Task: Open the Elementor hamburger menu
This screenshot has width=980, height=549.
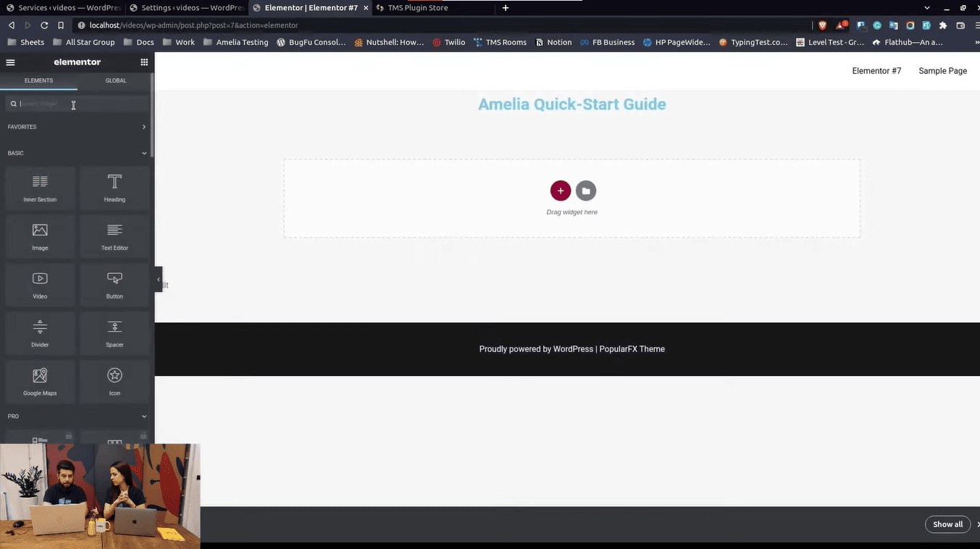Action: point(10,62)
